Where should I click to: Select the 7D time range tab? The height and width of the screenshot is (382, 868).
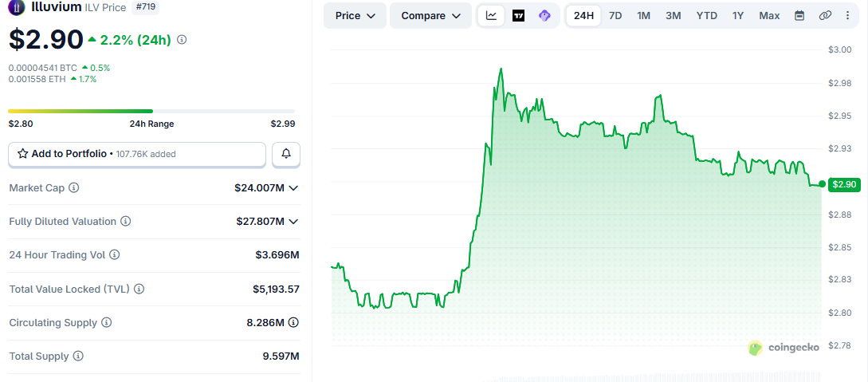[x=615, y=15]
